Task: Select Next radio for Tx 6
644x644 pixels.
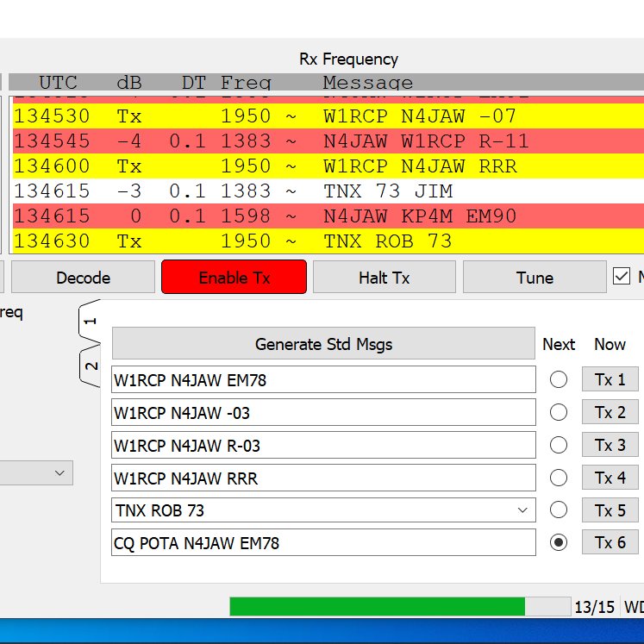Action: (x=559, y=542)
